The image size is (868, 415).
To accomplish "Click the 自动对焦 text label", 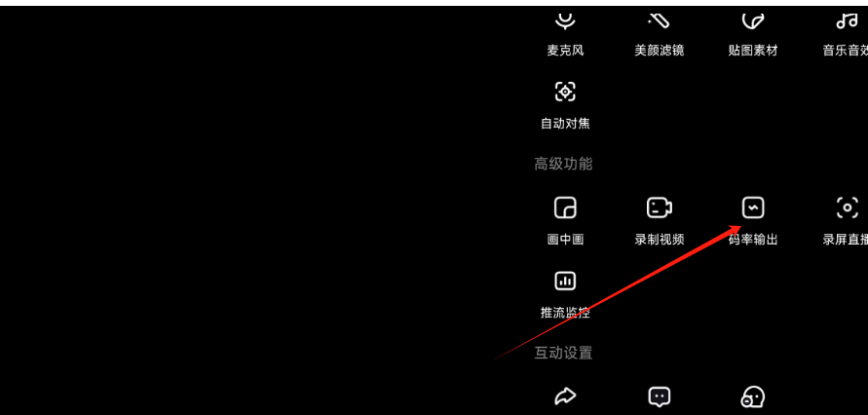I will pos(565,124).
